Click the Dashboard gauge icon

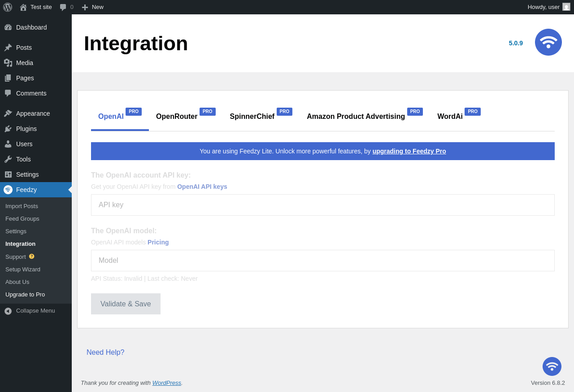[x=8, y=27]
